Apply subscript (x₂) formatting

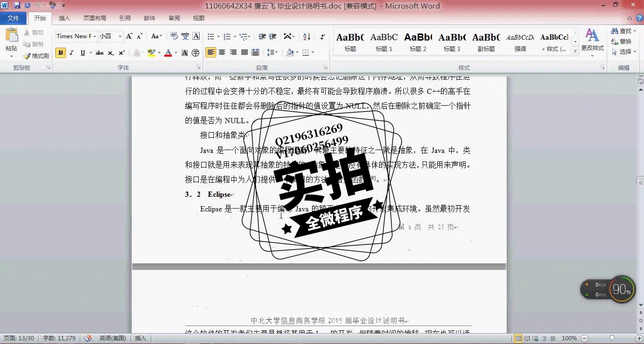[110, 53]
